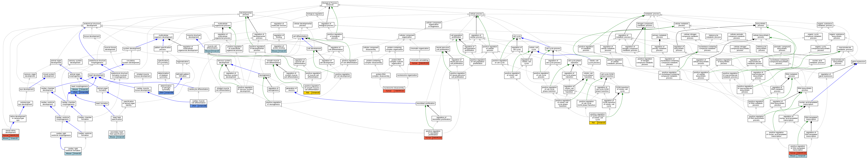Click the 'cell differentiation' node
Screen dimensions: 868x159
pyautogui.click(x=300, y=36)
